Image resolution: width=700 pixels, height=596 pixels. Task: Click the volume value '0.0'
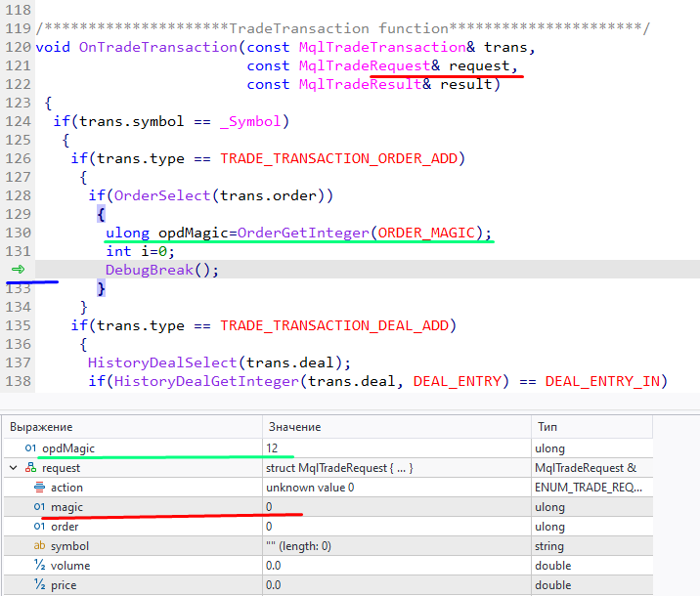[x=273, y=566]
